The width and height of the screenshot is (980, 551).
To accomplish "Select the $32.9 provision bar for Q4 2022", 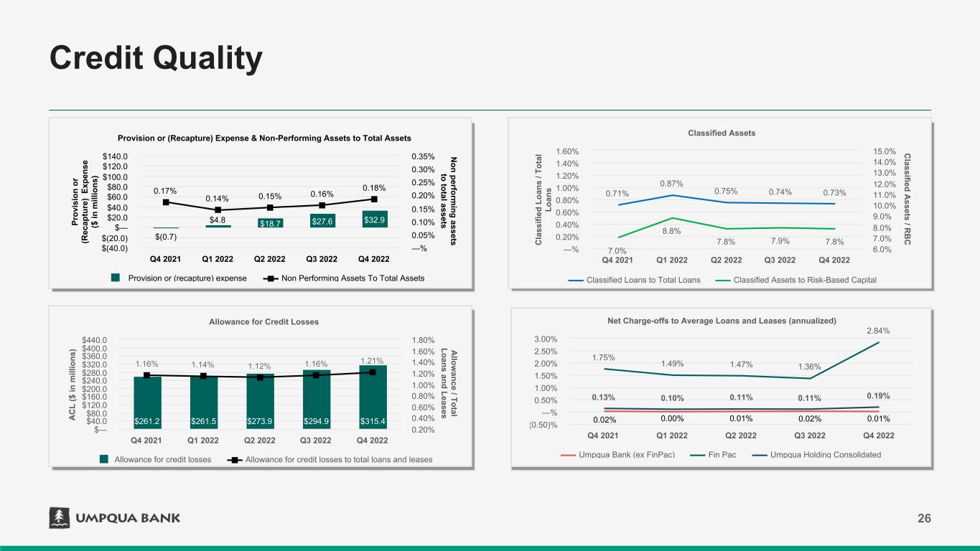I will point(375,220).
